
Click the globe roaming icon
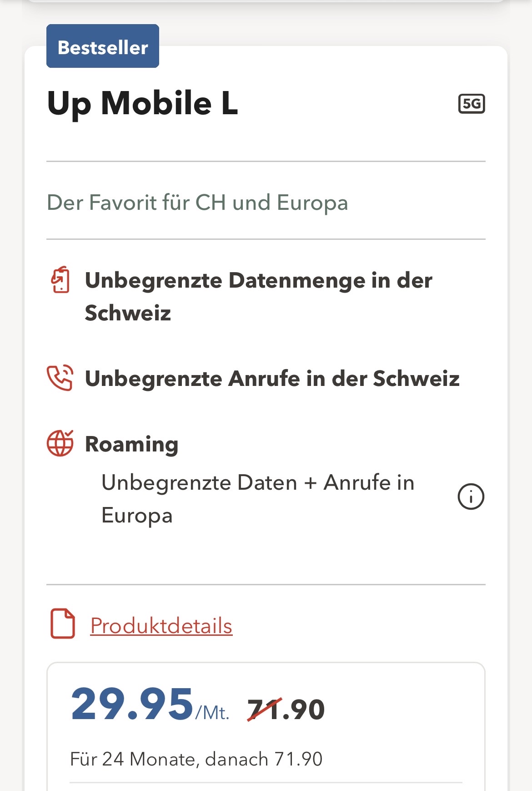point(60,443)
